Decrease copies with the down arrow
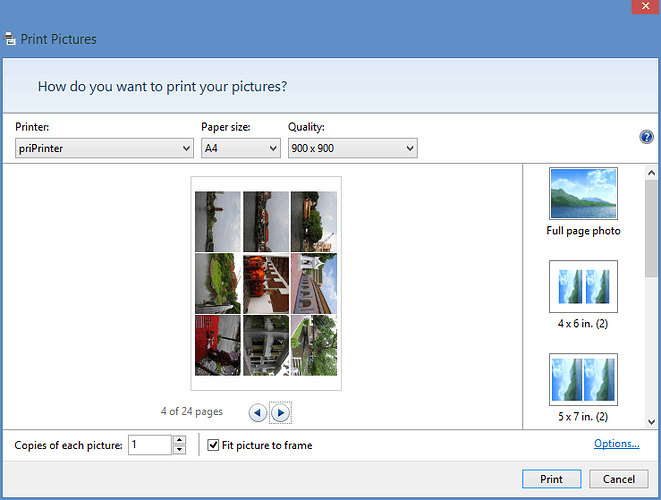The image size is (661, 500). 179,450
